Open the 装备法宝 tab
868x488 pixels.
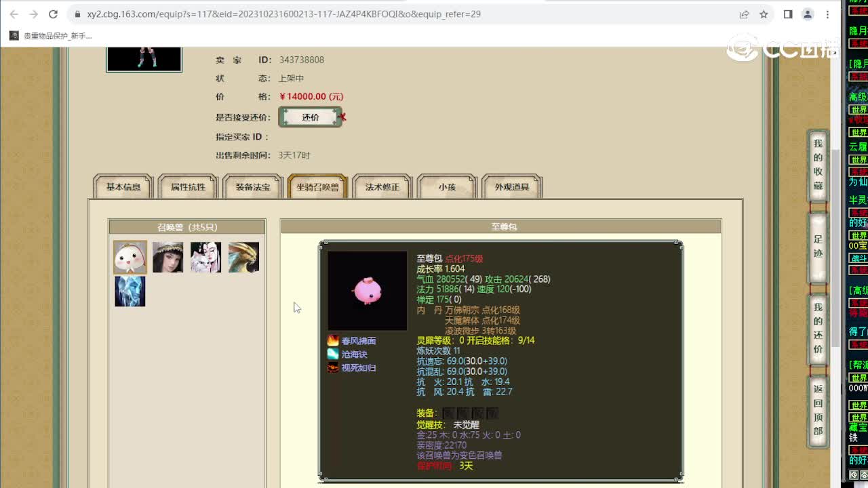[x=252, y=187]
